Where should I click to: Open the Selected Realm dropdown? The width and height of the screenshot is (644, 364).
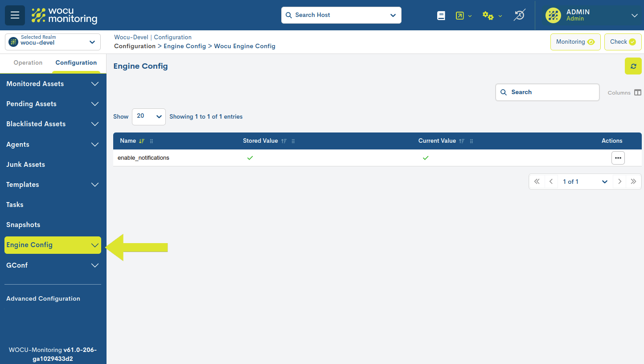click(53, 42)
